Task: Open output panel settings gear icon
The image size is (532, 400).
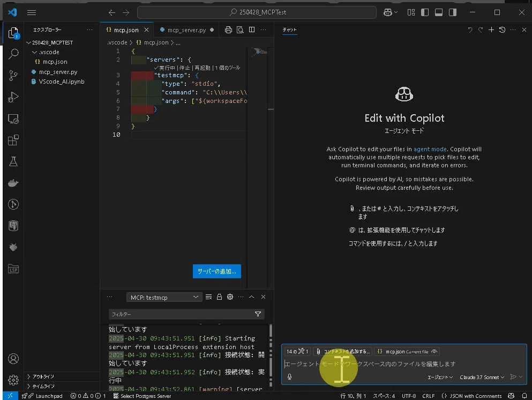Action: [x=230, y=297]
